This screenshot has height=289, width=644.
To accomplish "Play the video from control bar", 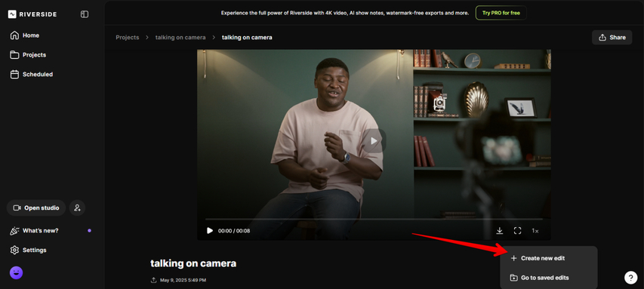I will tap(210, 231).
